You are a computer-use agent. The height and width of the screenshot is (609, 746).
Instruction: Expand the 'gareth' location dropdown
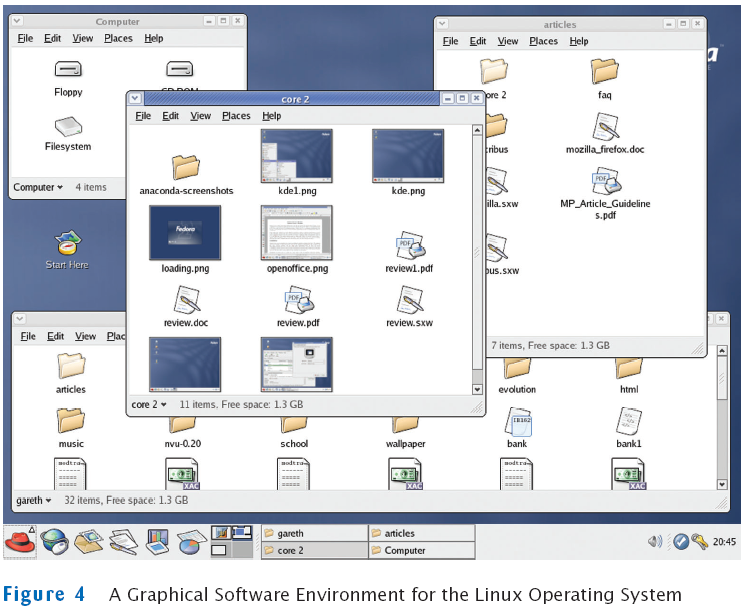pyautogui.click(x=33, y=499)
